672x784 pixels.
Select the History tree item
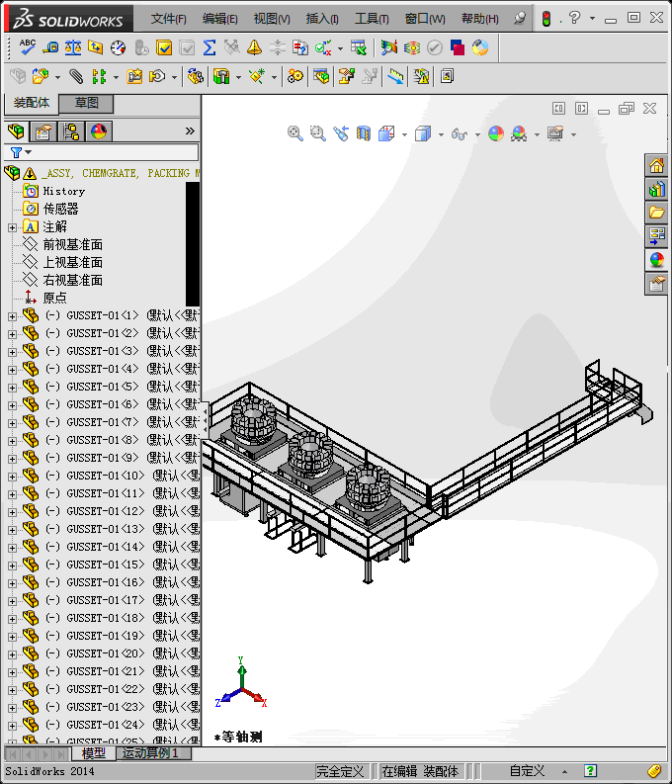tap(64, 191)
